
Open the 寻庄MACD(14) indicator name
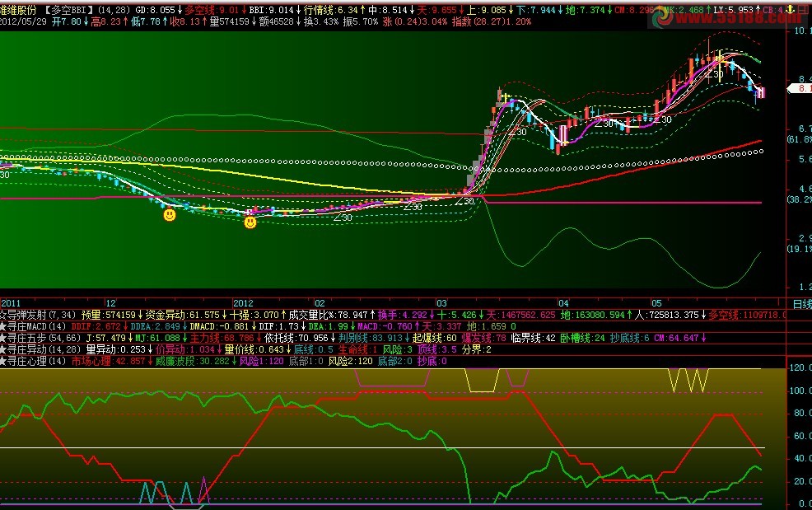click(x=36, y=326)
